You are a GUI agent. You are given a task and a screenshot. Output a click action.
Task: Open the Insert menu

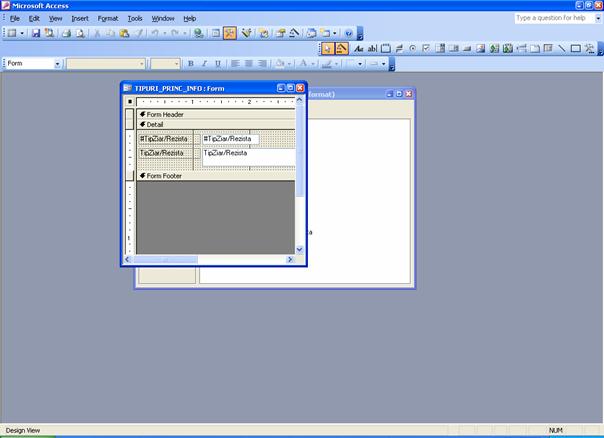click(x=79, y=18)
